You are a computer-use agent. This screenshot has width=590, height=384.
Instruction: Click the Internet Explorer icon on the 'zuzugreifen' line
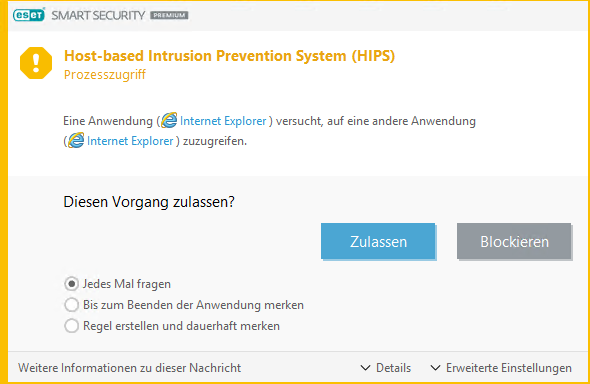76,141
